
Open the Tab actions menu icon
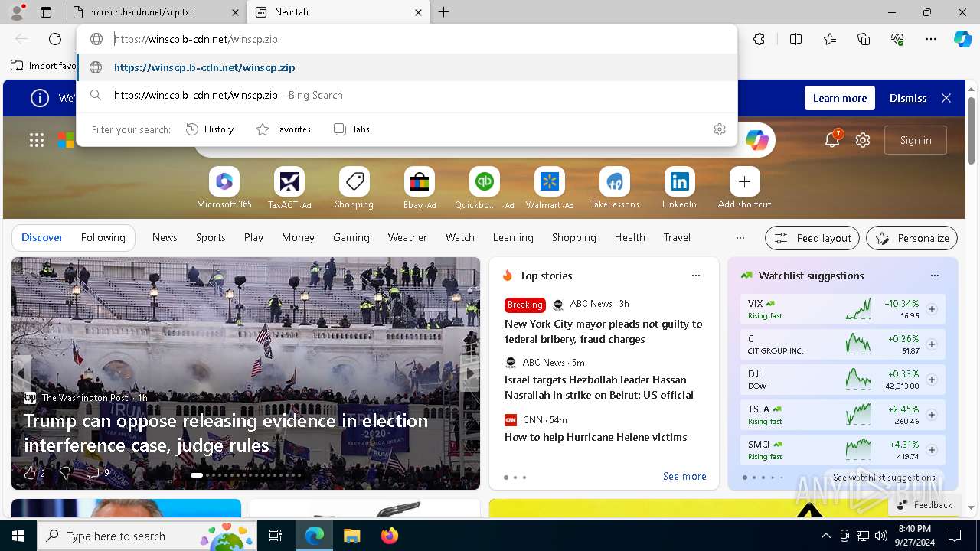click(46, 12)
